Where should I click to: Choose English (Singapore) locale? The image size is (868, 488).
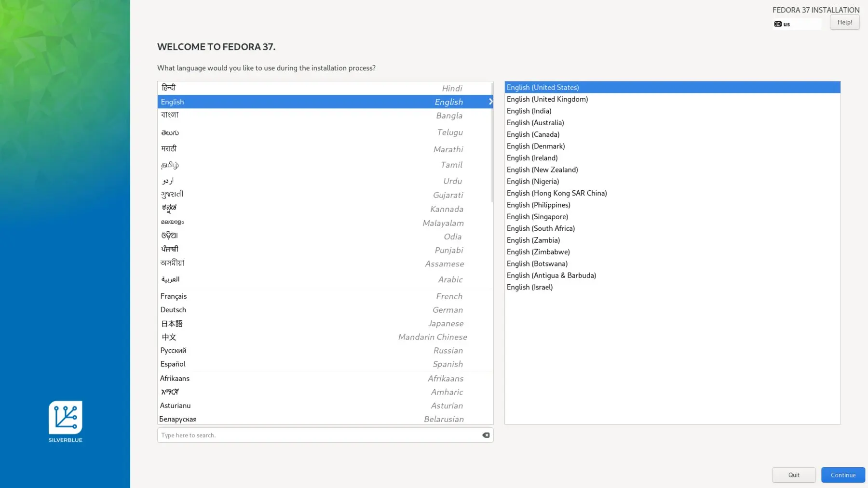[x=672, y=216]
